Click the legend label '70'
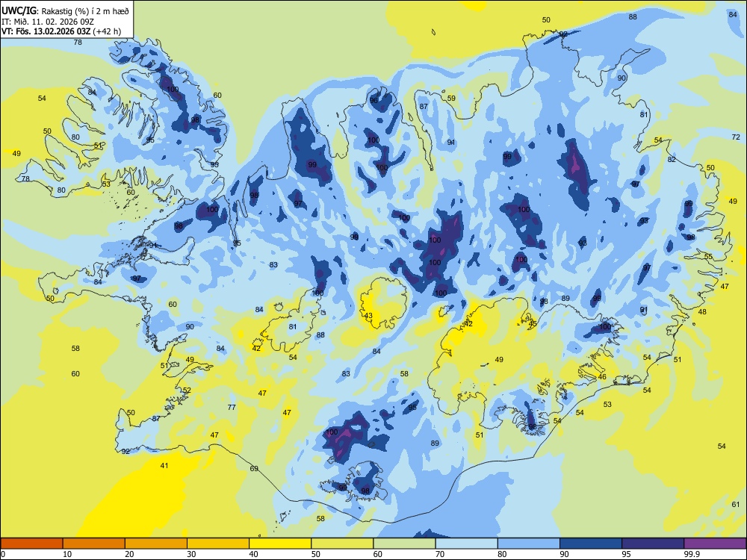This screenshot has height=560, width=747. pos(440,554)
